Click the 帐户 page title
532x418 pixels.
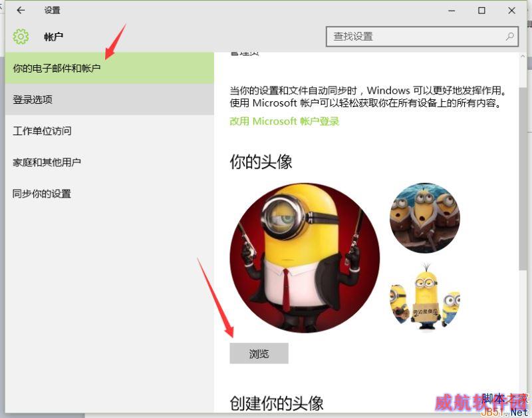(x=53, y=37)
